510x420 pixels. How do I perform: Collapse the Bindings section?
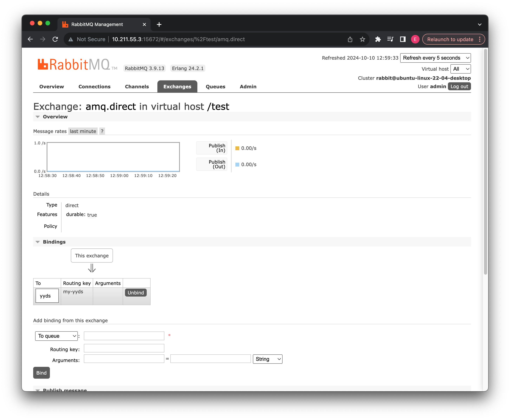point(38,242)
